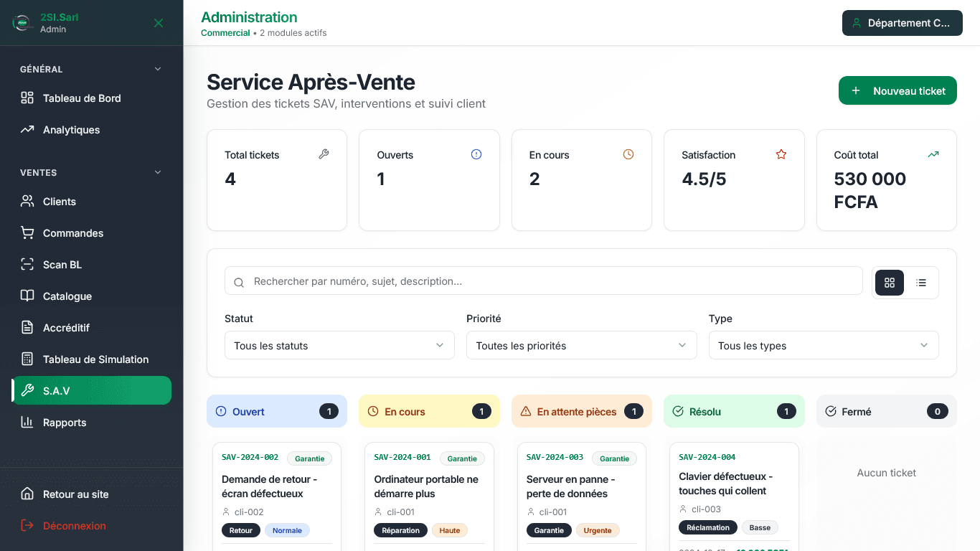
Task: Click the Accréditif document icon
Action: [27, 327]
